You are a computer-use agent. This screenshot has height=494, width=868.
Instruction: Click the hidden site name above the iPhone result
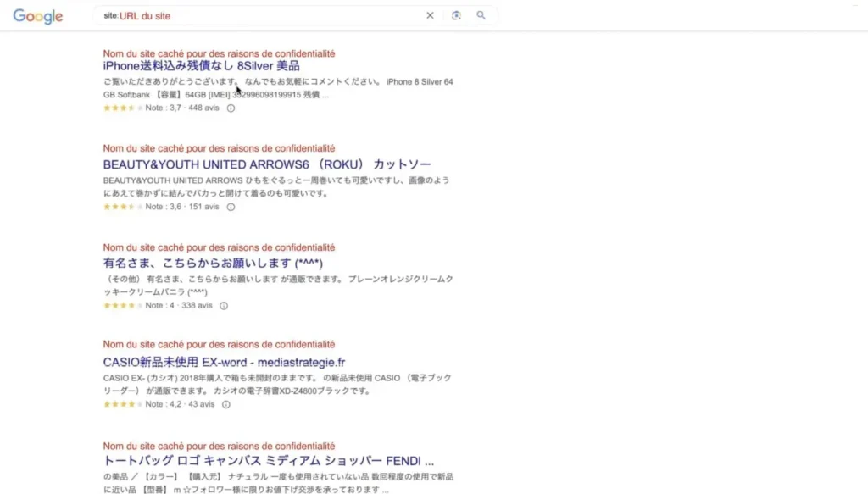220,53
